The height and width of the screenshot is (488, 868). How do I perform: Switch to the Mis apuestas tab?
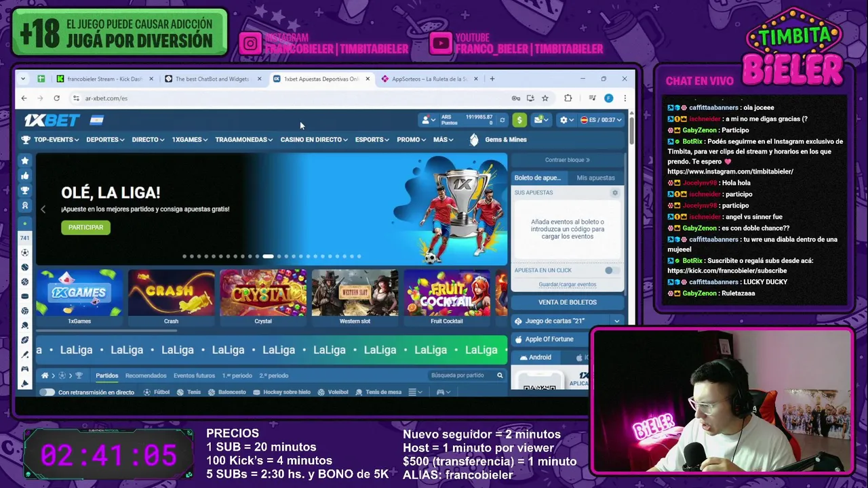pos(595,178)
